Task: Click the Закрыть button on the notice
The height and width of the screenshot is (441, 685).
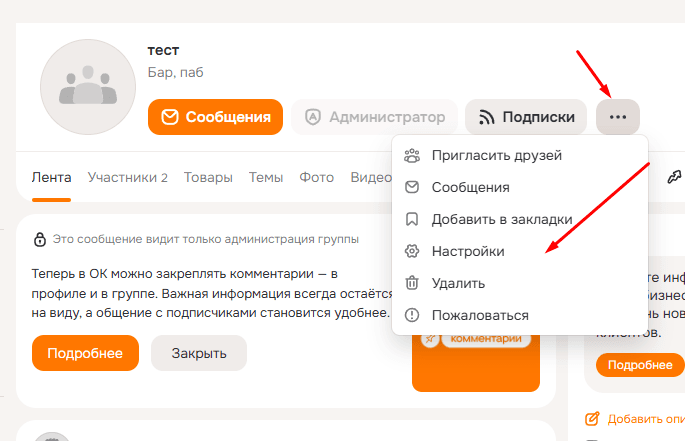Action: point(199,353)
